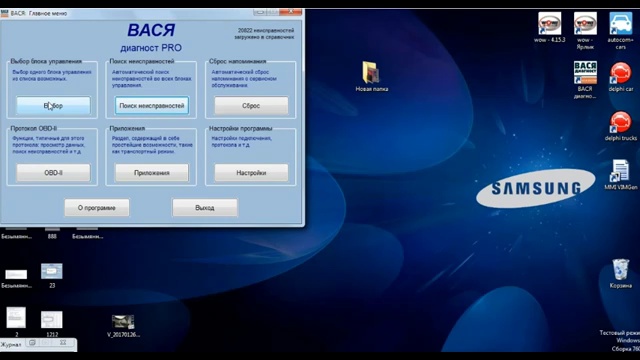Open the OBD-II protocol functions

point(53,173)
